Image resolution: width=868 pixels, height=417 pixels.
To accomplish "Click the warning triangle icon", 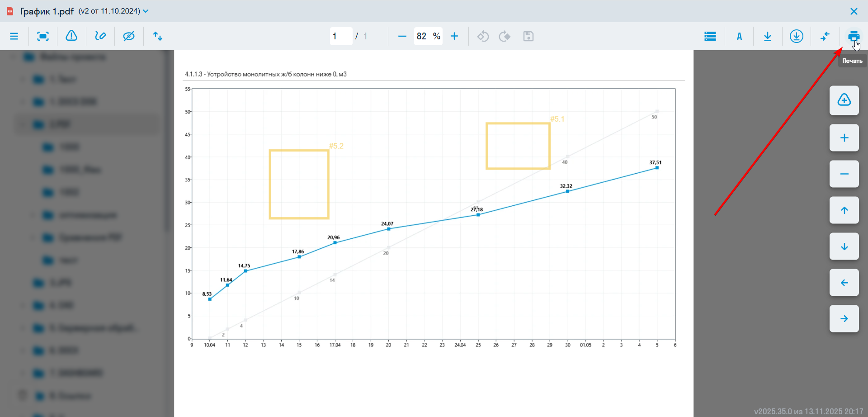I will 71,36.
